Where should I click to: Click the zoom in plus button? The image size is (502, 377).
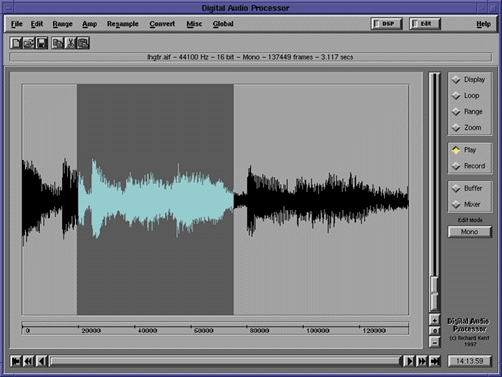click(435, 320)
